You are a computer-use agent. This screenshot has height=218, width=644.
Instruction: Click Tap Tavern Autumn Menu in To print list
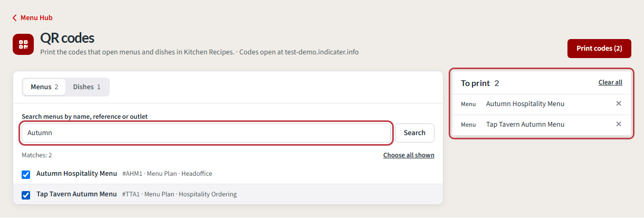[x=525, y=125]
